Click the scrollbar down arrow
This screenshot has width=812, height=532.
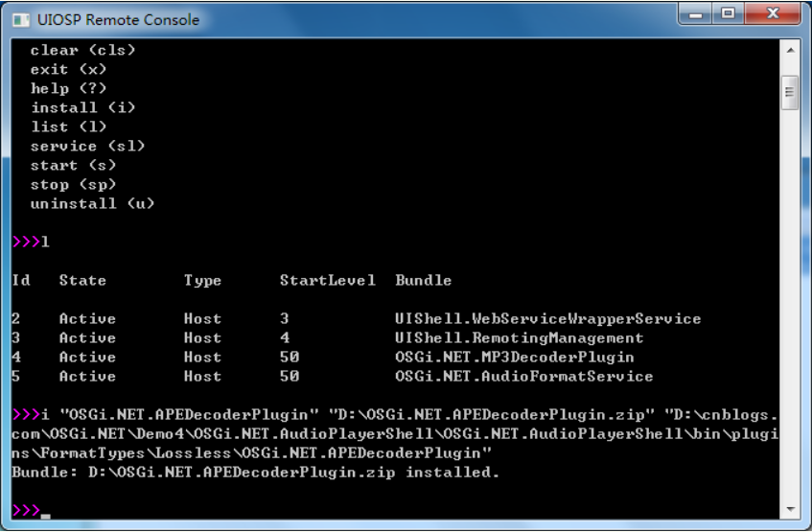[790, 510]
